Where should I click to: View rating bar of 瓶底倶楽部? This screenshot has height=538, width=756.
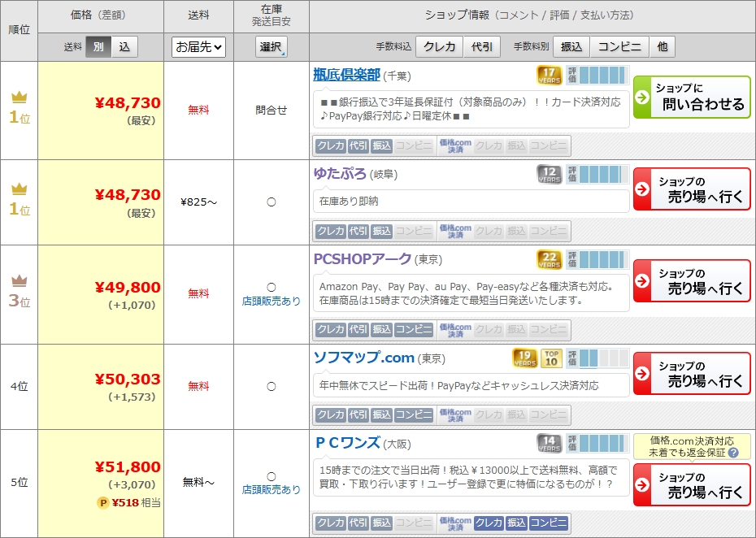point(597,76)
